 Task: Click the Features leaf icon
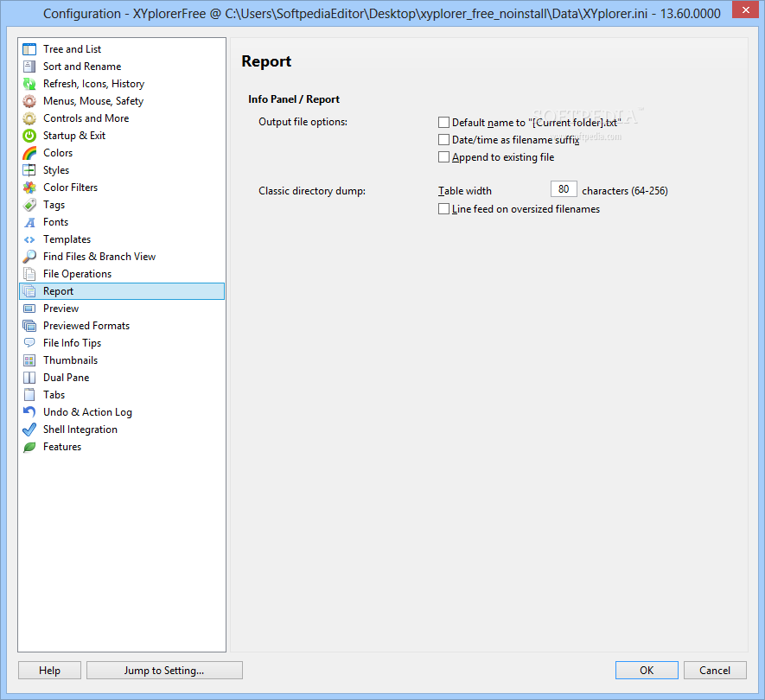click(29, 447)
